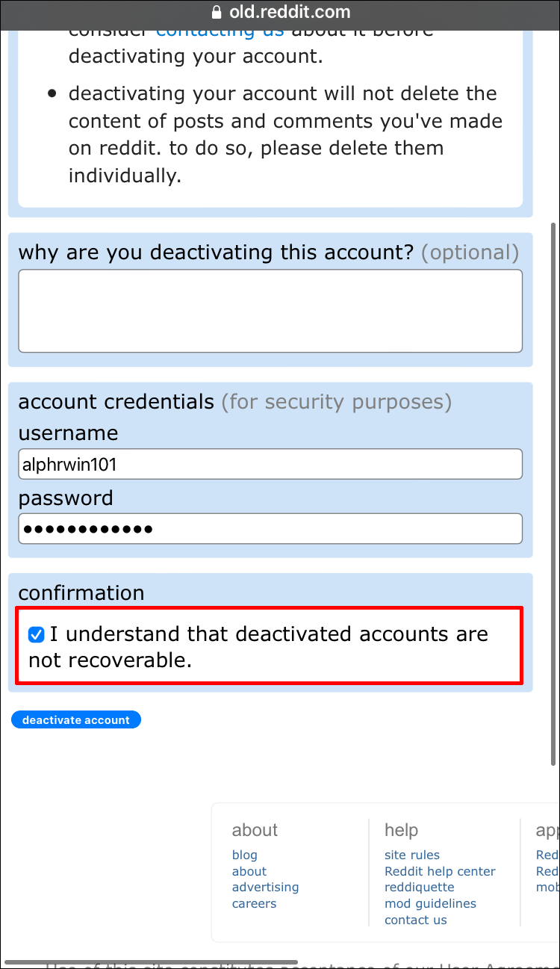Click the password input field

[270, 529]
